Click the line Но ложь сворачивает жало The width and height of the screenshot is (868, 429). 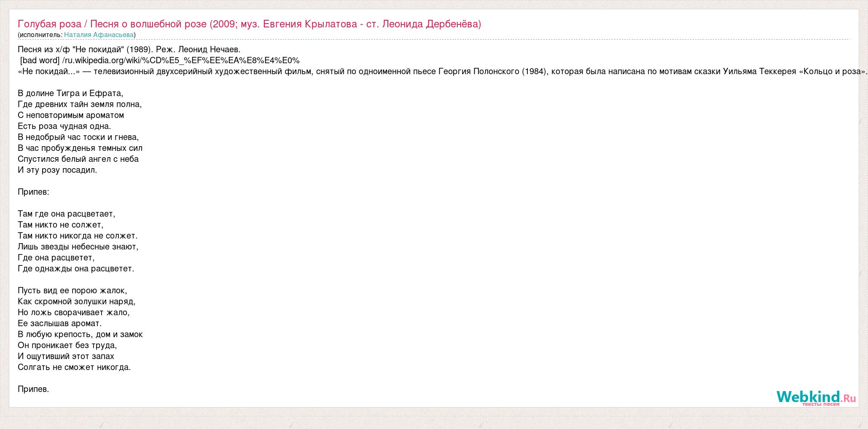pos(73,312)
